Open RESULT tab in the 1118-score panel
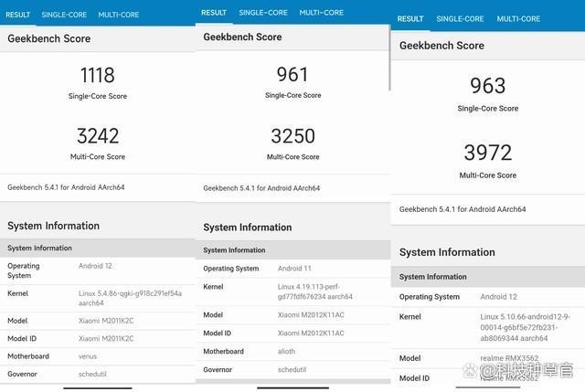This screenshot has width=585, height=392. pos(18,15)
